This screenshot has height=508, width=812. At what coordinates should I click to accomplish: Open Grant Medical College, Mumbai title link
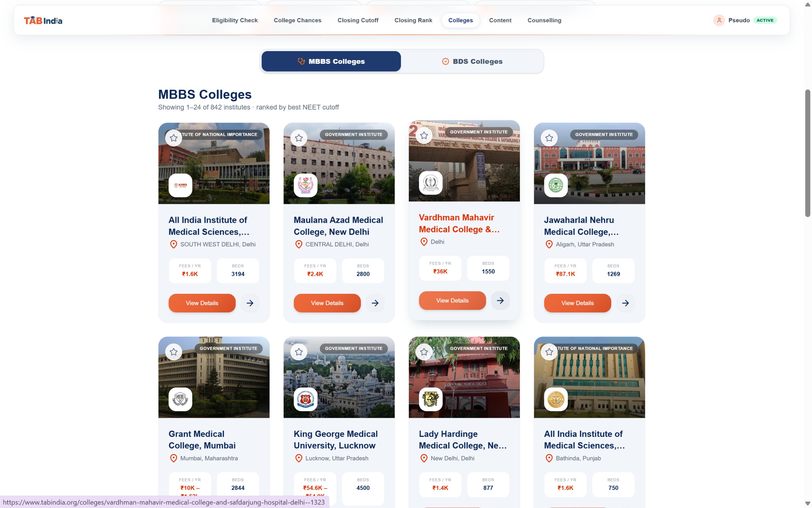tap(202, 439)
